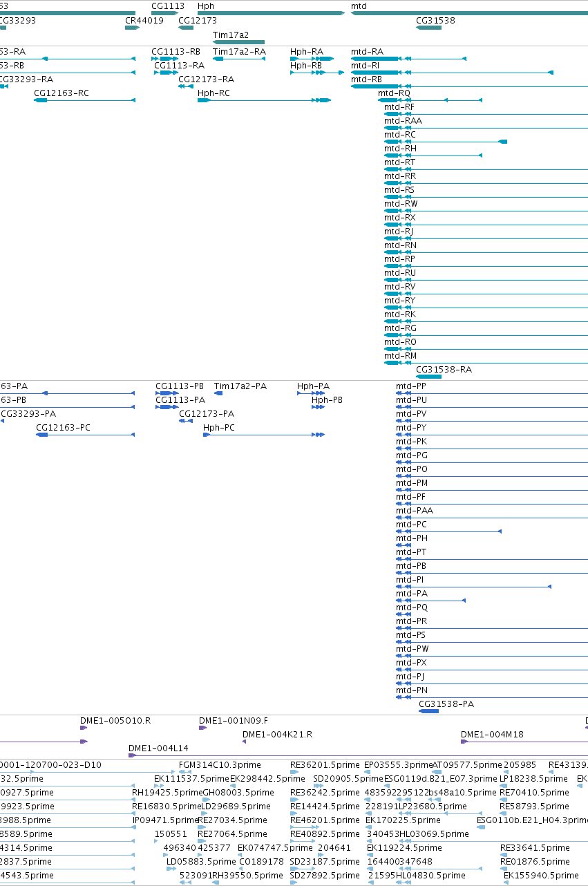The image size is (588, 886).
Task: Click the RE40892.5prime EST label
Action: pyautogui.click(x=325, y=834)
